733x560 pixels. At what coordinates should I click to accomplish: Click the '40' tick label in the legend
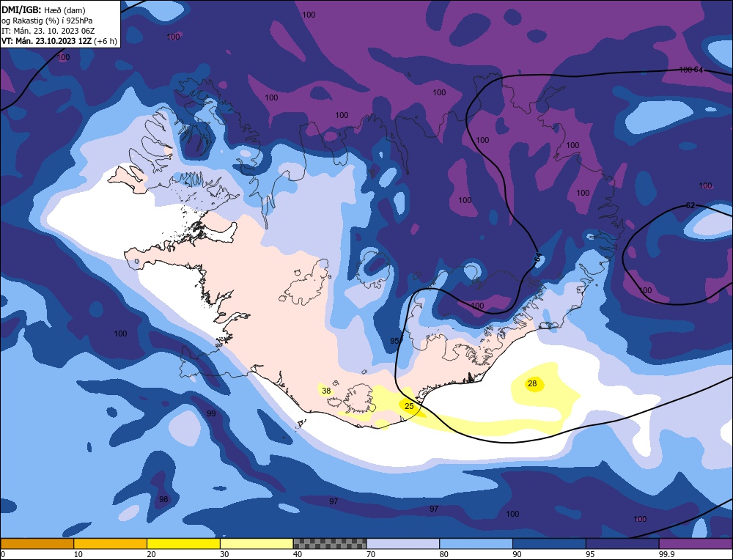pos(298,554)
